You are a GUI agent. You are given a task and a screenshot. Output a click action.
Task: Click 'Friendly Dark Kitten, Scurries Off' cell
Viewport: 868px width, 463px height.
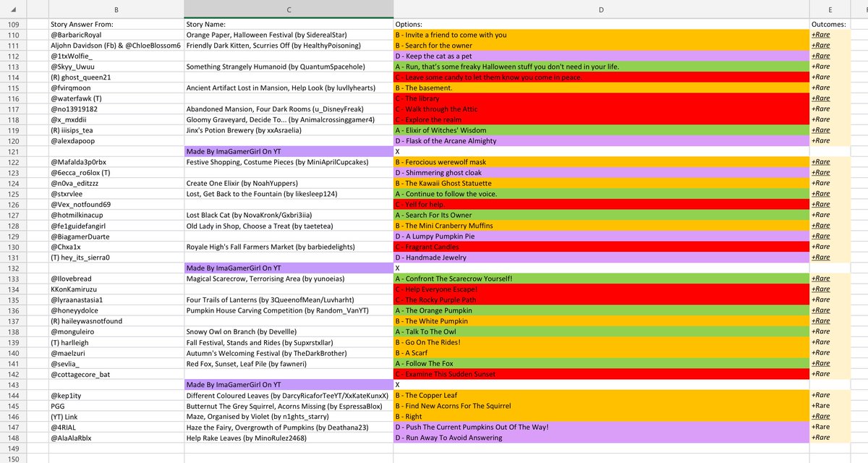click(289, 45)
